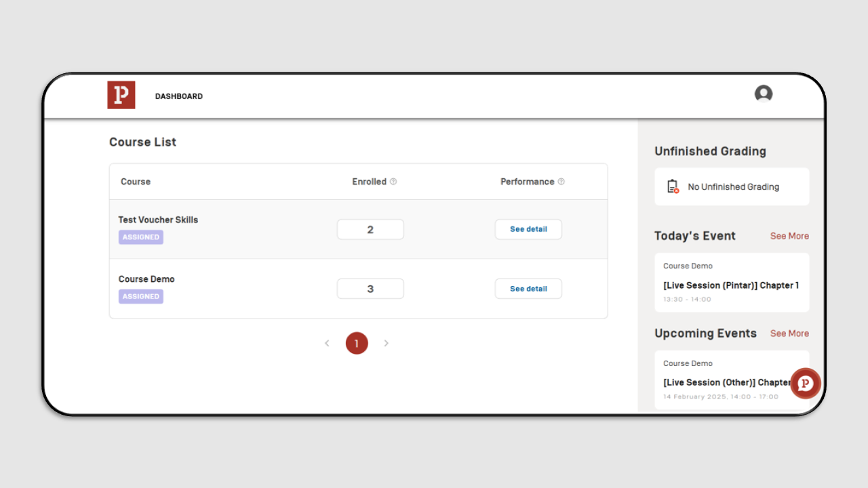Click the No Unfinished Grading clipboard icon
The width and height of the screenshot is (868, 488).
(x=673, y=186)
